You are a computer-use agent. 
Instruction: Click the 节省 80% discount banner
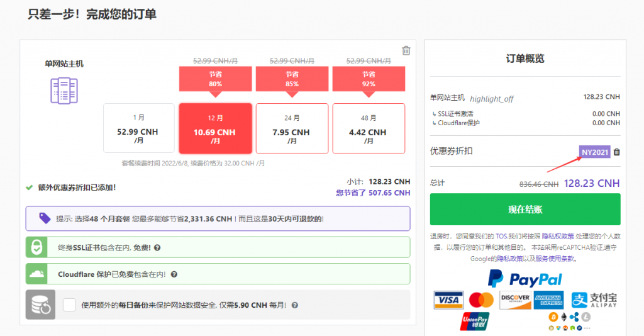(215, 79)
